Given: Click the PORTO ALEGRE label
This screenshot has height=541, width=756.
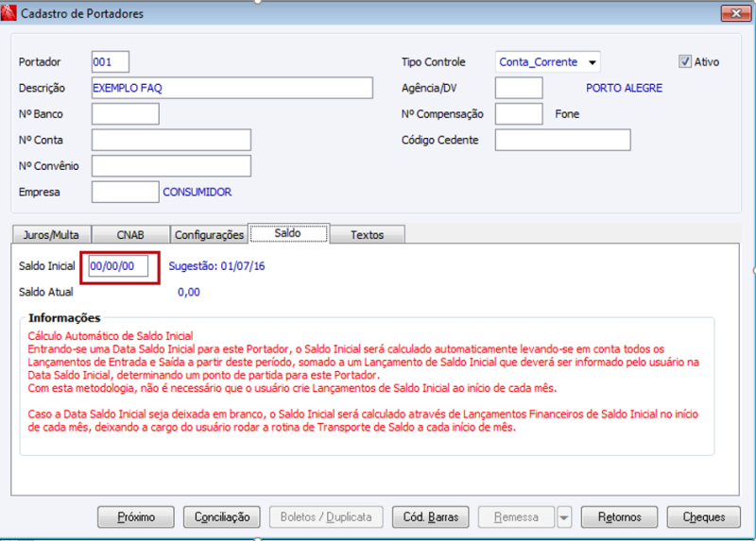Looking at the screenshot, I should (x=624, y=88).
